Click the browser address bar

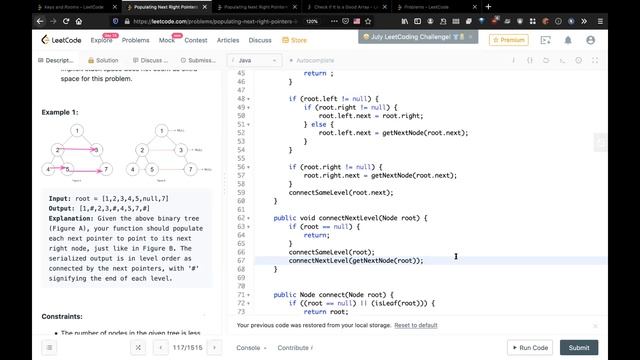(x=214, y=21)
